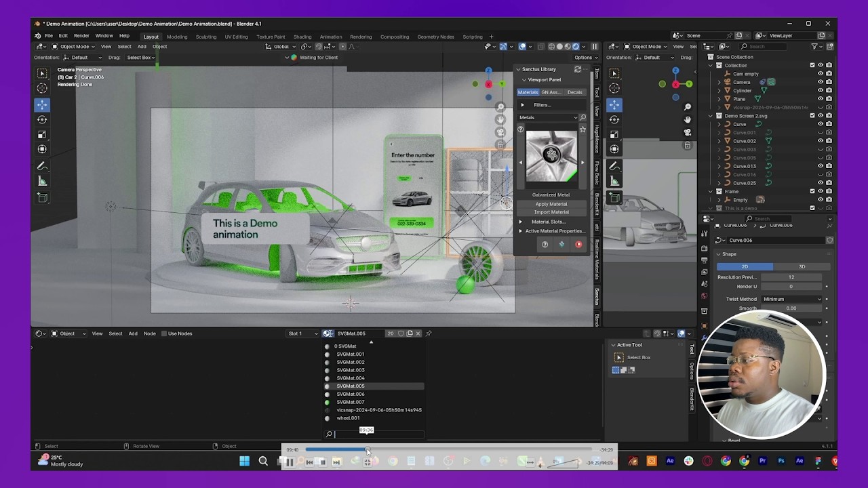Expand the Filters section in Sanctus Library

click(x=553, y=105)
